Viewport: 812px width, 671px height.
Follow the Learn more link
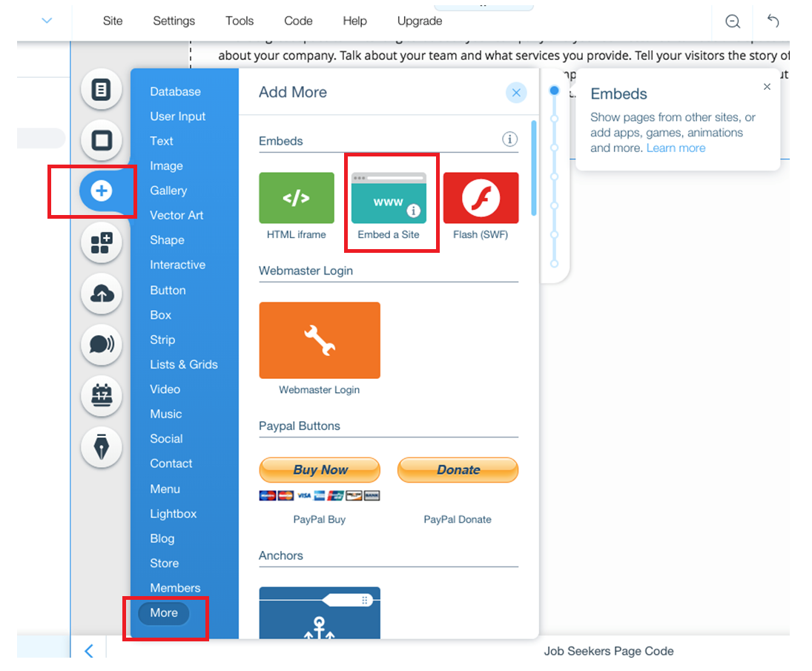coord(676,148)
